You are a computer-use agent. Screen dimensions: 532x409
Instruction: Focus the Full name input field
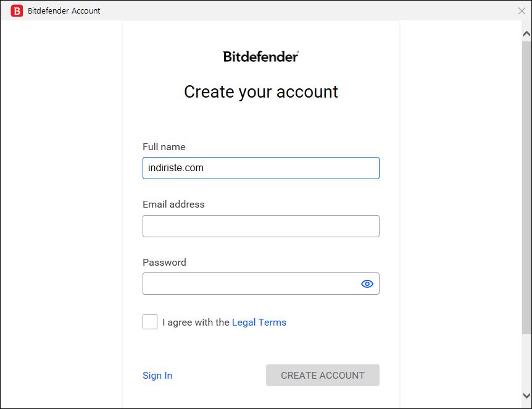[x=261, y=168]
